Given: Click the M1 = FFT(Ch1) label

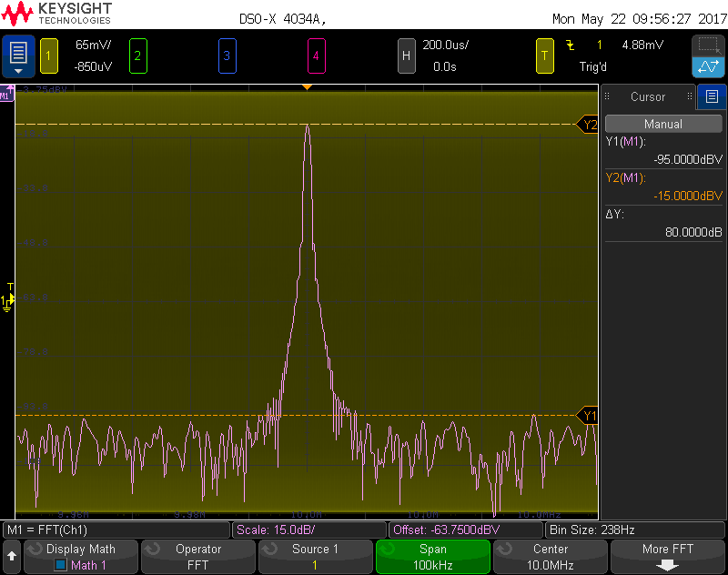Looking at the screenshot, I should (116, 530).
